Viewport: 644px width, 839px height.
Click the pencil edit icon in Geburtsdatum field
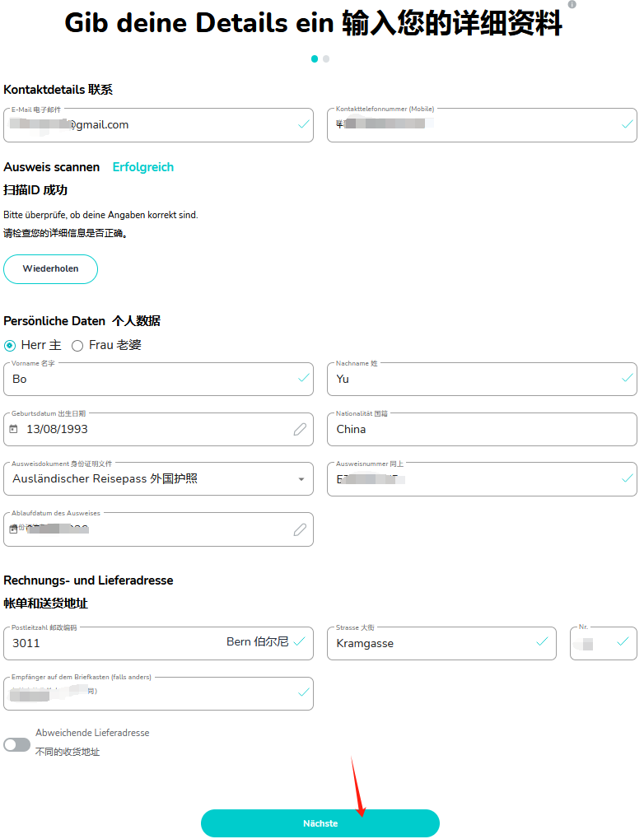[x=300, y=429]
